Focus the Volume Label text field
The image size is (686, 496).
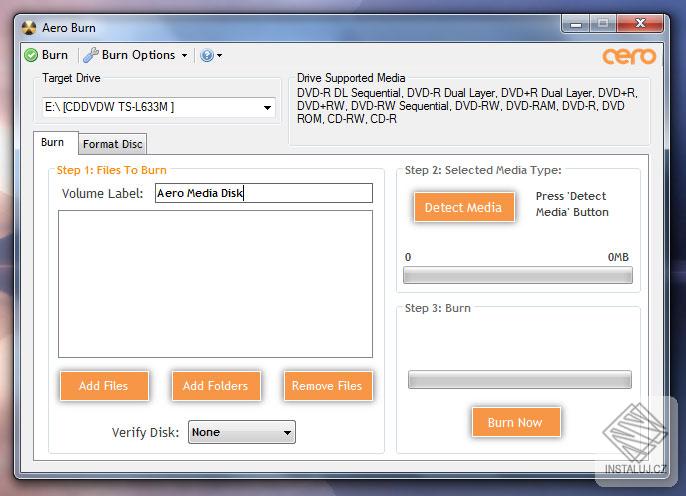pyautogui.click(x=264, y=193)
